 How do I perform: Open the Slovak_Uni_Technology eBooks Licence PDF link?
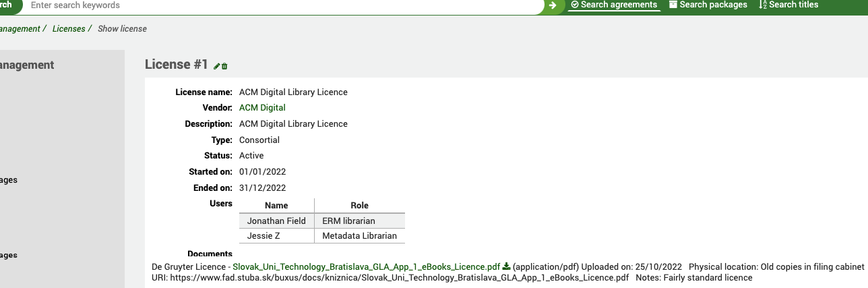click(366, 266)
